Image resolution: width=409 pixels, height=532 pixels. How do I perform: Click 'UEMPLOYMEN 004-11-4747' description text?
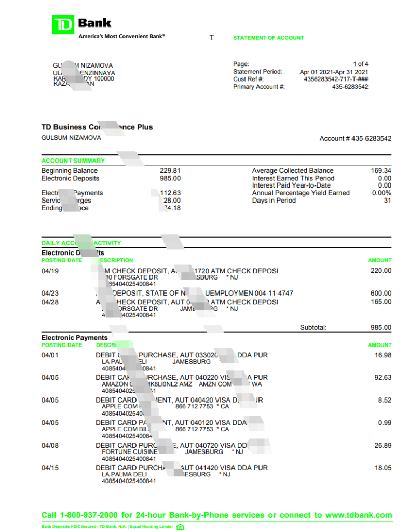coord(249,293)
